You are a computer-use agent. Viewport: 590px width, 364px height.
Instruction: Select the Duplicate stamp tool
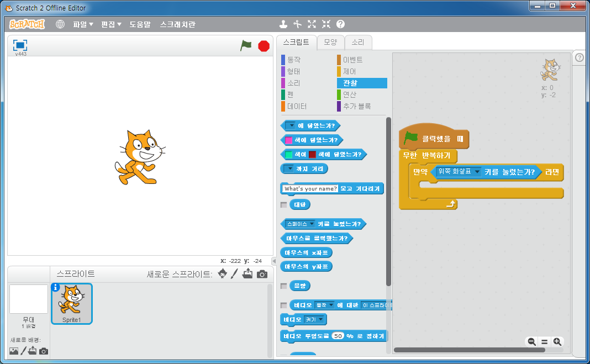(x=283, y=24)
